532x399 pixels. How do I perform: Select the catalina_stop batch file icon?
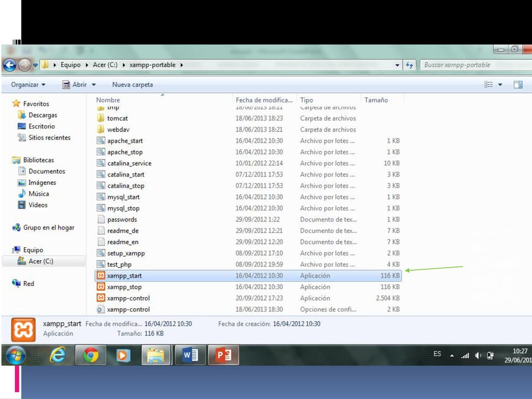101,185
